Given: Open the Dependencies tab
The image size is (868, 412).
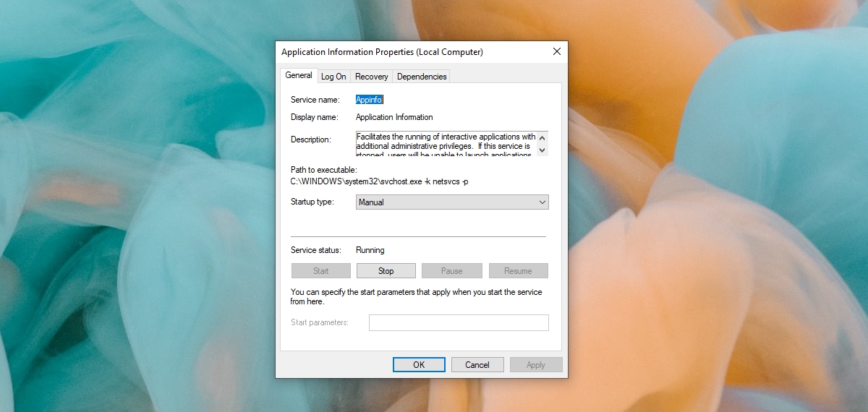Looking at the screenshot, I should point(422,76).
